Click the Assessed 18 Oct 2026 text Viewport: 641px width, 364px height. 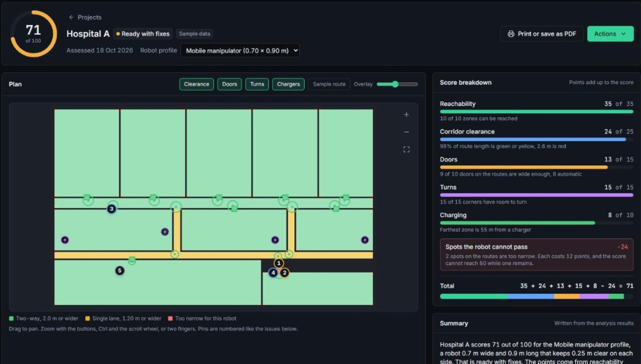click(x=100, y=51)
